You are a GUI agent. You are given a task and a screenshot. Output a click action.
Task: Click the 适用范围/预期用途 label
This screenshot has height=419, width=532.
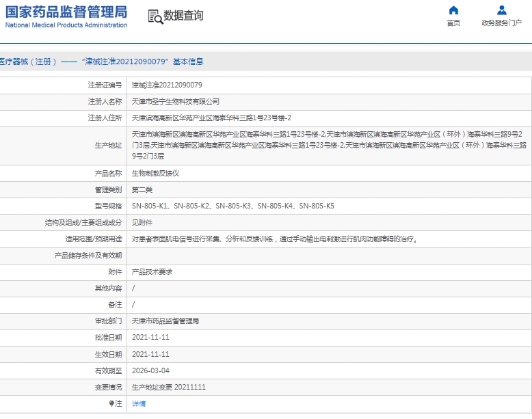click(93, 239)
